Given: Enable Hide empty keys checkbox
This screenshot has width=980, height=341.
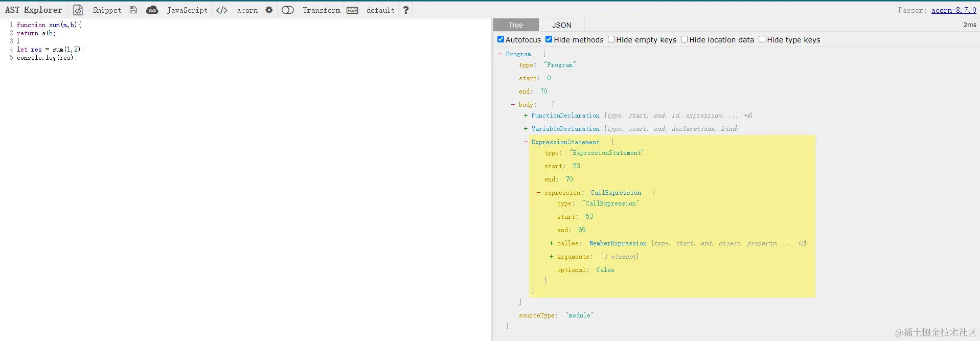Looking at the screenshot, I should point(611,39).
